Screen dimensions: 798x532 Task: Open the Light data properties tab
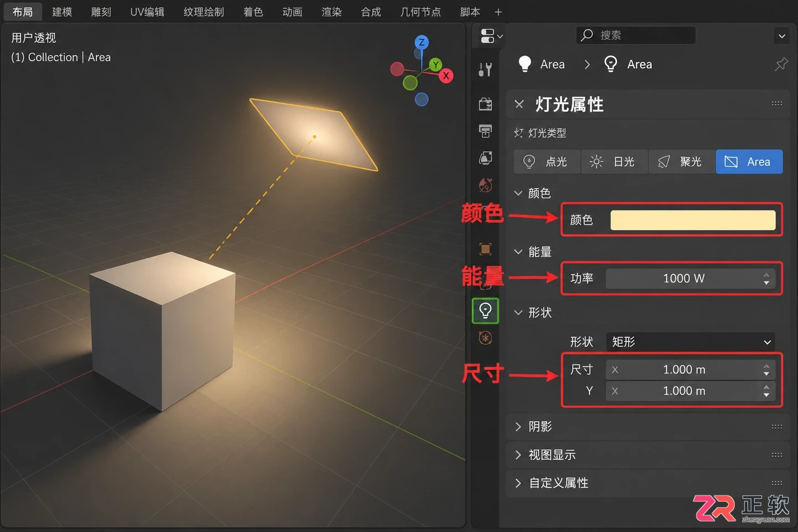(x=485, y=311)
